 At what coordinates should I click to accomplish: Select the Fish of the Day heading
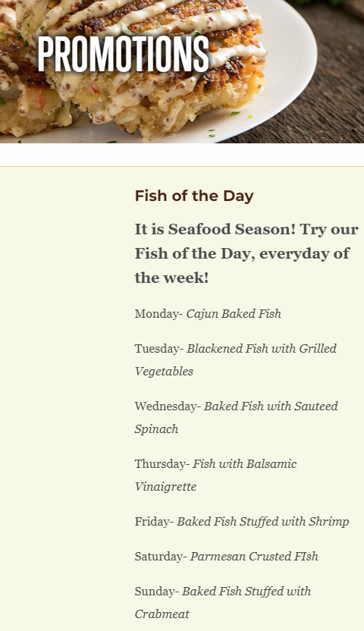coord(194,196)
